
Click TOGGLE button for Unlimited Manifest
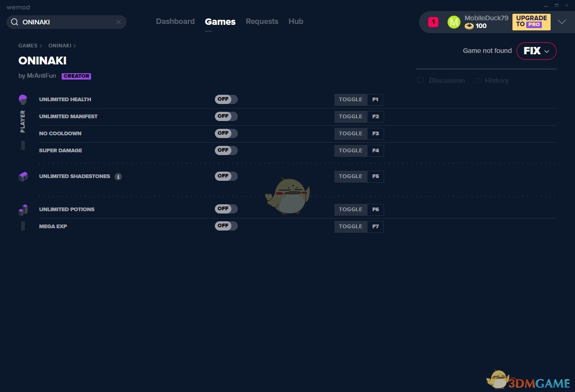pos(351,116)
